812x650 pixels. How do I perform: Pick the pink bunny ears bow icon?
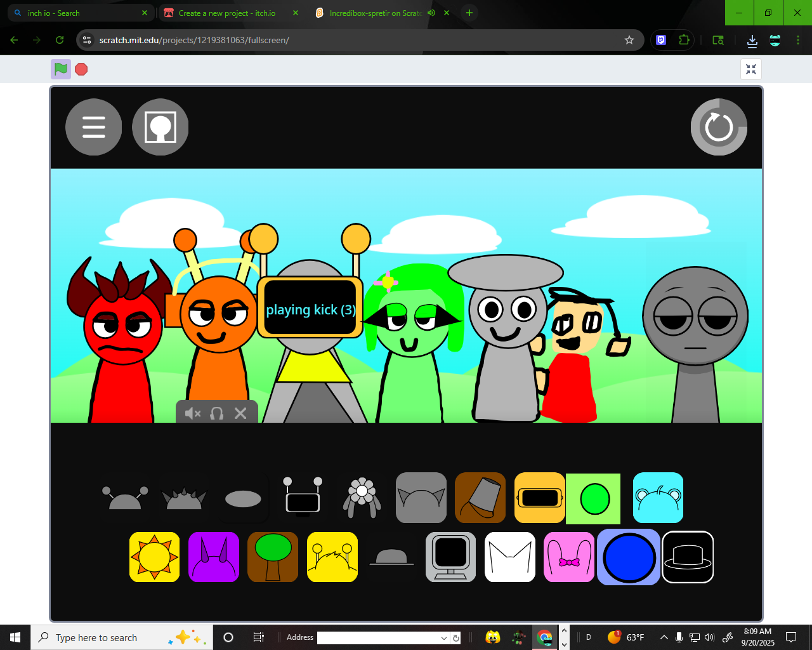(569, 557)
